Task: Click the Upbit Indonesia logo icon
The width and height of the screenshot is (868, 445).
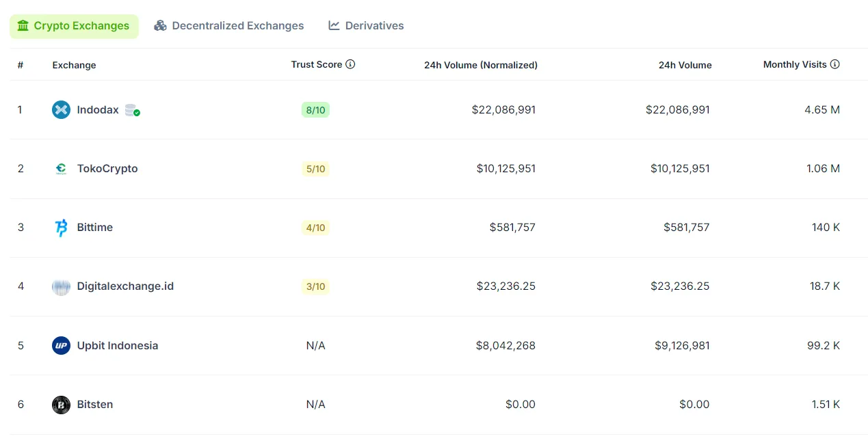Action: point(61,345)
